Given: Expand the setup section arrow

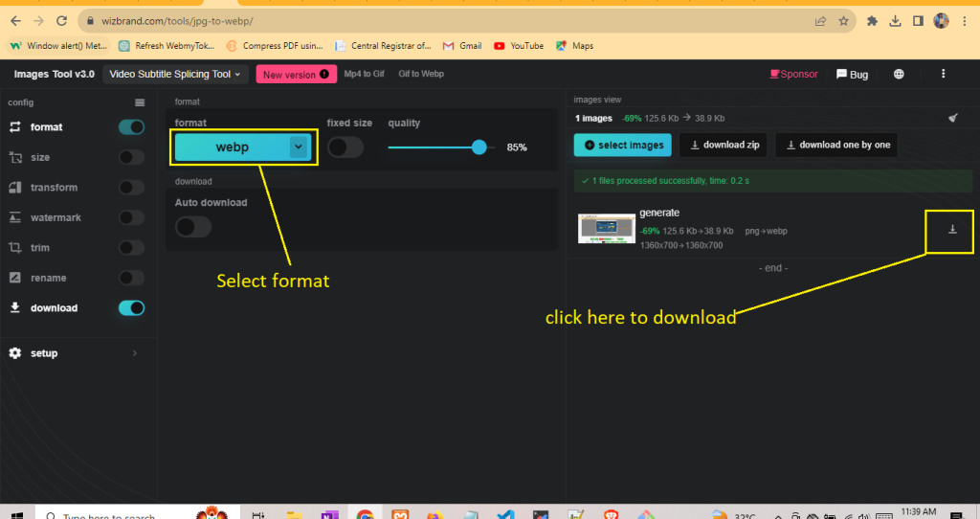Looking at the screenshot, I should [135, 353].
